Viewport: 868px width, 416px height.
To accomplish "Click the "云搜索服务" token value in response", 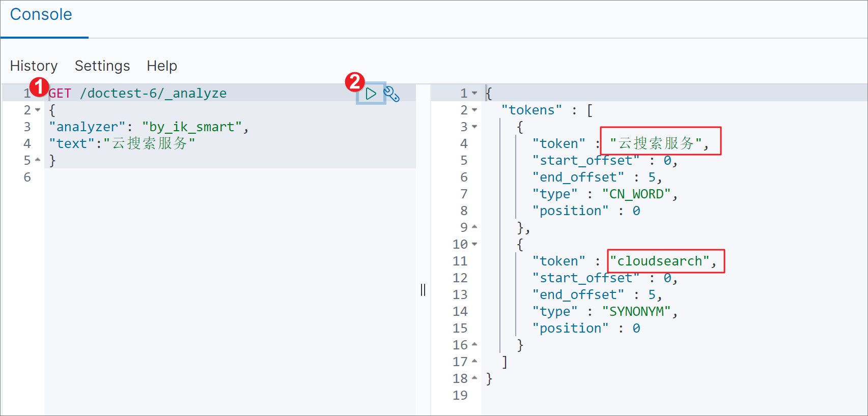I will 656,143.
